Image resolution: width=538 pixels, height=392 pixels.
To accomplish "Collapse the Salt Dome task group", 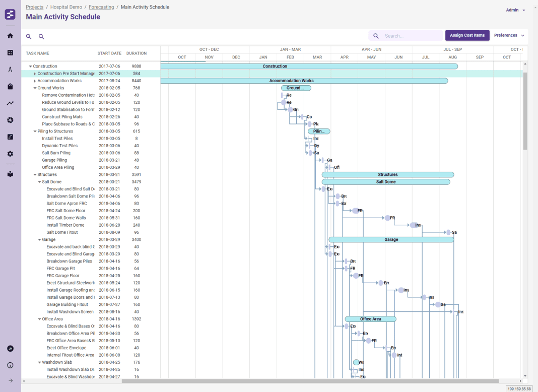I will click(39, 182).
